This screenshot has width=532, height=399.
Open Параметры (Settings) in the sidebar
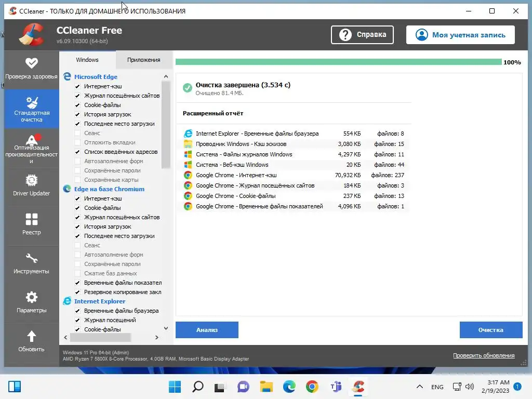[31, 303]
